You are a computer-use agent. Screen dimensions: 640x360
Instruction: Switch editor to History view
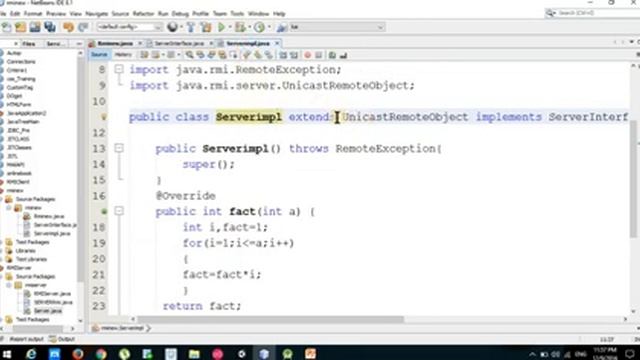click(123, 55)
